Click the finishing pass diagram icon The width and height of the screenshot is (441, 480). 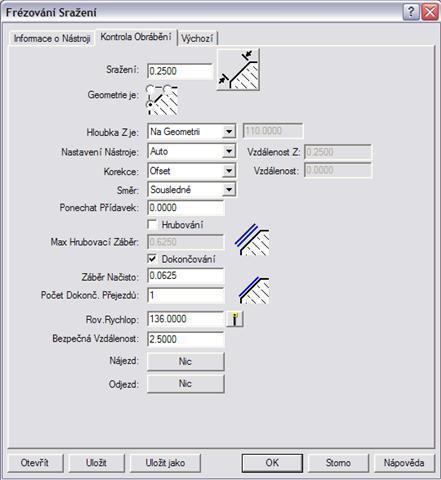pos(254,290)
